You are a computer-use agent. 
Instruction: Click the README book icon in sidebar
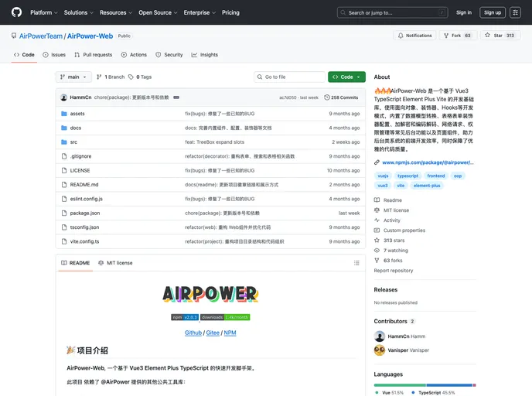(377, 200)
